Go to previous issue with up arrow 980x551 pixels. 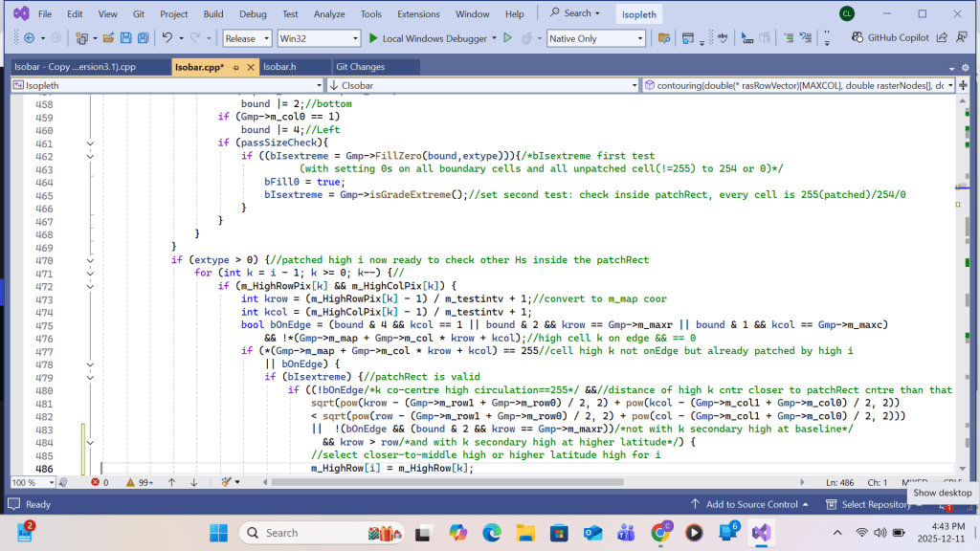173,482
